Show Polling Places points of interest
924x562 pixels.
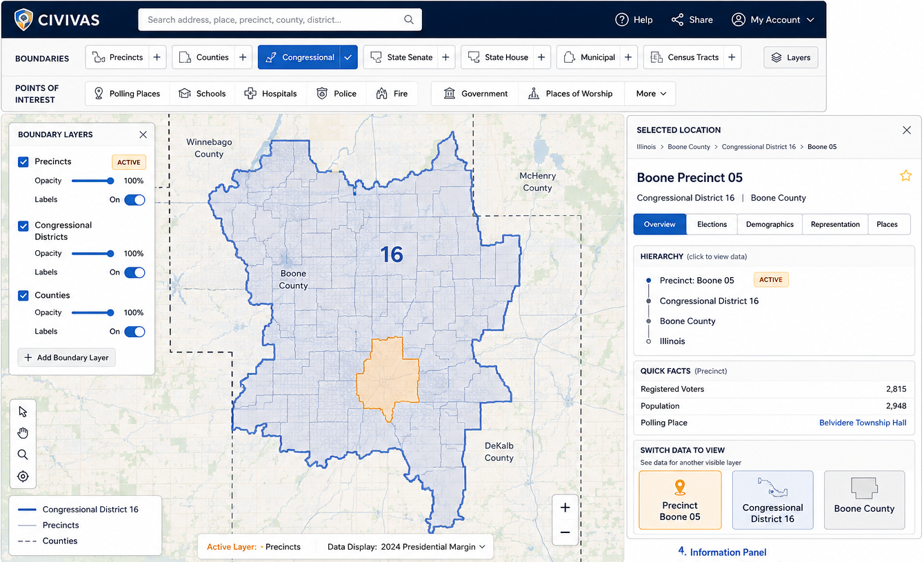[x=126, y=94]
